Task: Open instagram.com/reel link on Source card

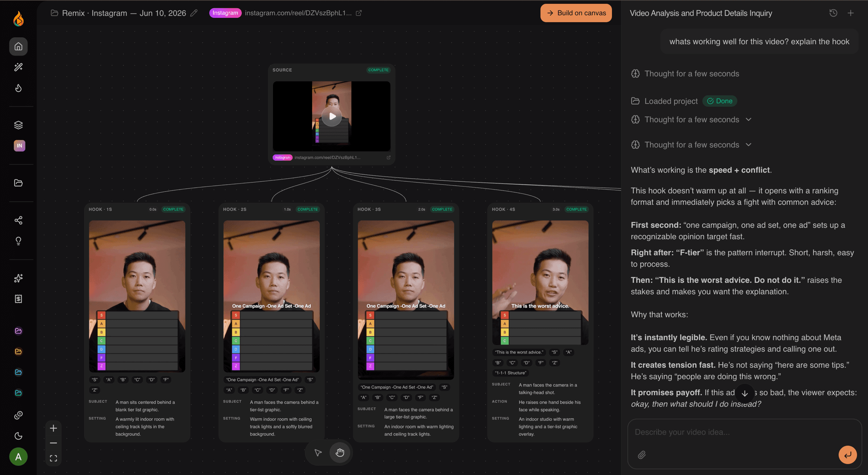Action: pyautogui.click(x=327, y=157)
